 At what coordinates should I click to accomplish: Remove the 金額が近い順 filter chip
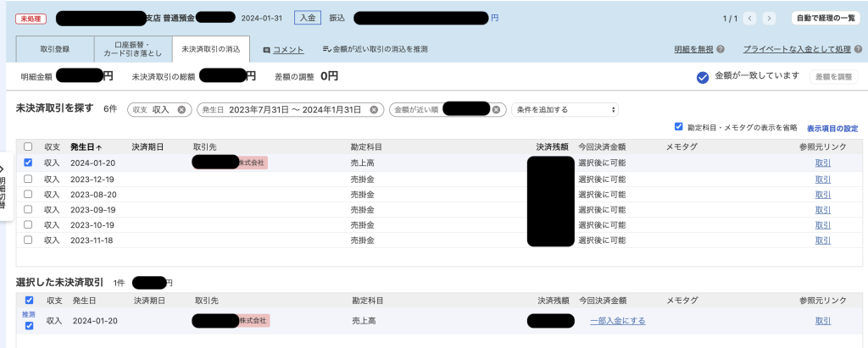(499, 109)
